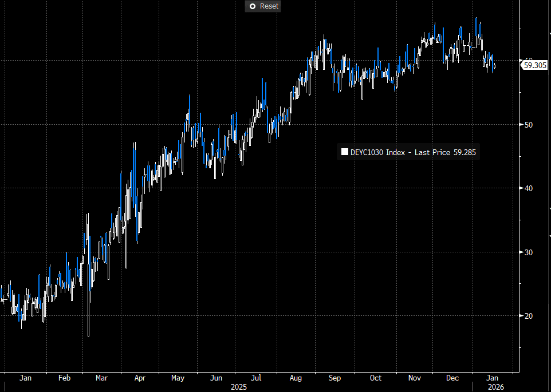The image size is (551, 392).
Task: Click the Sep month label
Action: coord(335,378)
